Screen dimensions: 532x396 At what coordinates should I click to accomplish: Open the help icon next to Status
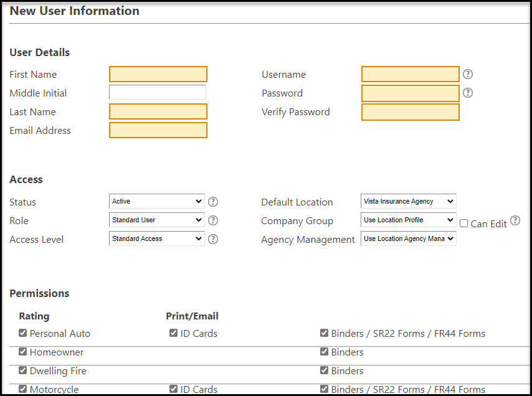tap(213, 202)
